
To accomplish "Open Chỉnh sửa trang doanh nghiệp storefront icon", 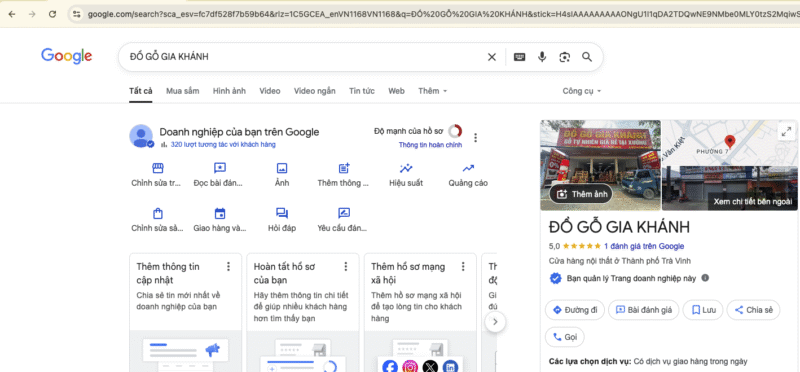I will [x=158, y=168].
